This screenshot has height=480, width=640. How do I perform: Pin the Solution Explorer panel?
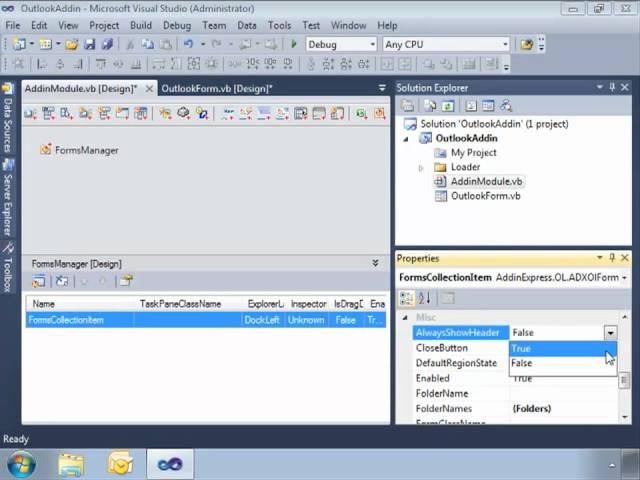pyautogui.click(x=612, y=87)
